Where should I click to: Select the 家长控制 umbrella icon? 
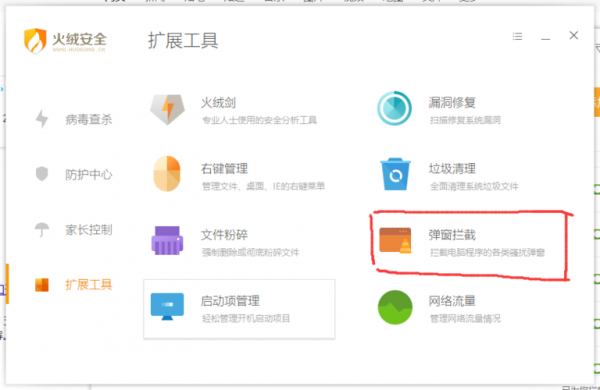(42, 230)
